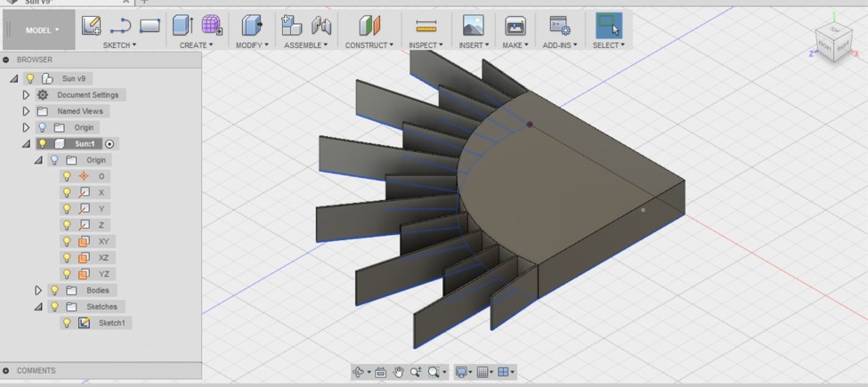The width and height of the screenshot is (868, 387).
Task: Open the MAKE menu
Action: [515, 45]
